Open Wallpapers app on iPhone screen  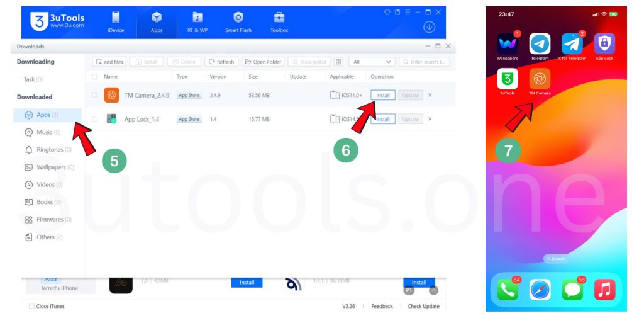pyautogui.click(x=508, y=44)
